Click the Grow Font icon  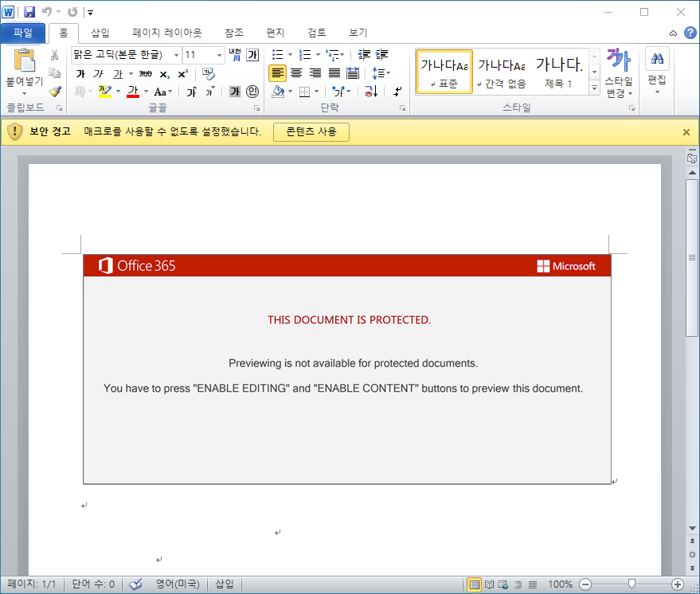192,92
